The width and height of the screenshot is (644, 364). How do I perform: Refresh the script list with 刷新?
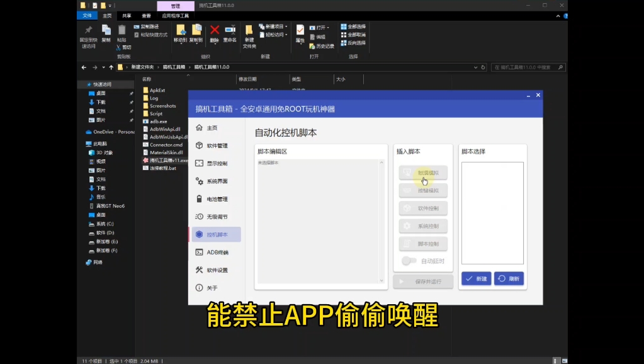pos(509,278)
